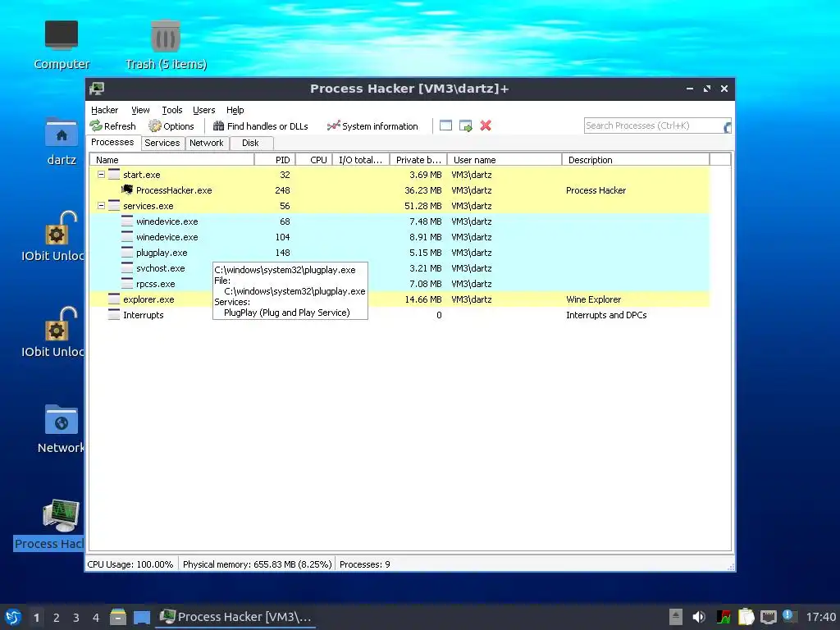Click the Refresh toolbar button
The image size is (840, 630).
[x=113, y=126]
